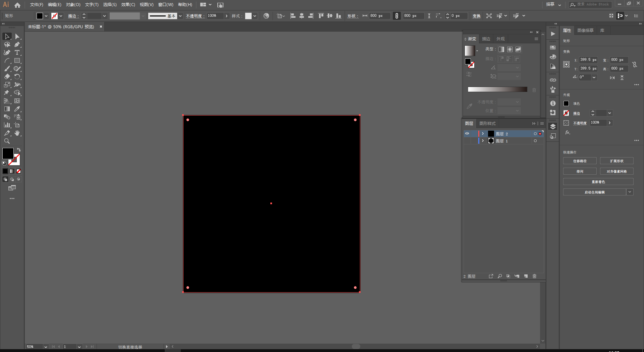Select the Column Graph tool
Viewport: 644px width, 352px height.
click(7, 125)
